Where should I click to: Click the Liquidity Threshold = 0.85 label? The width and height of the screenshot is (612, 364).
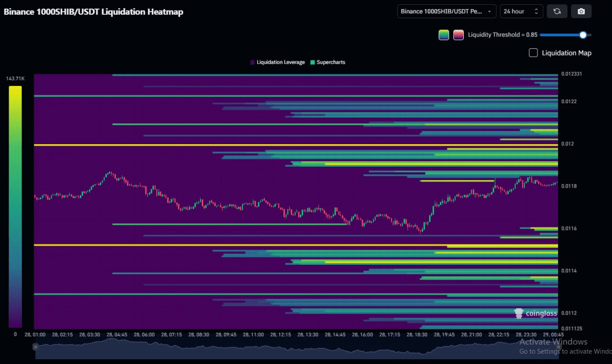coord(502,35)
